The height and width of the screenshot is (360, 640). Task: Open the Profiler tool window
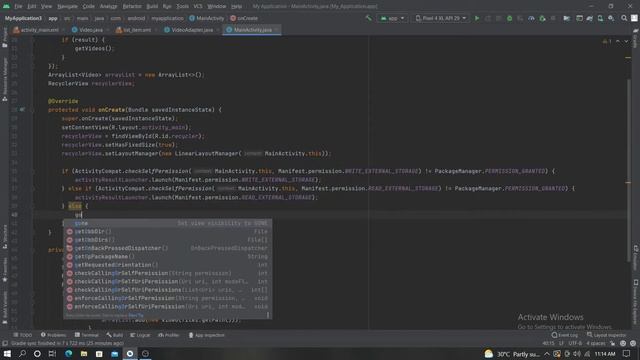tap(169, 335)
